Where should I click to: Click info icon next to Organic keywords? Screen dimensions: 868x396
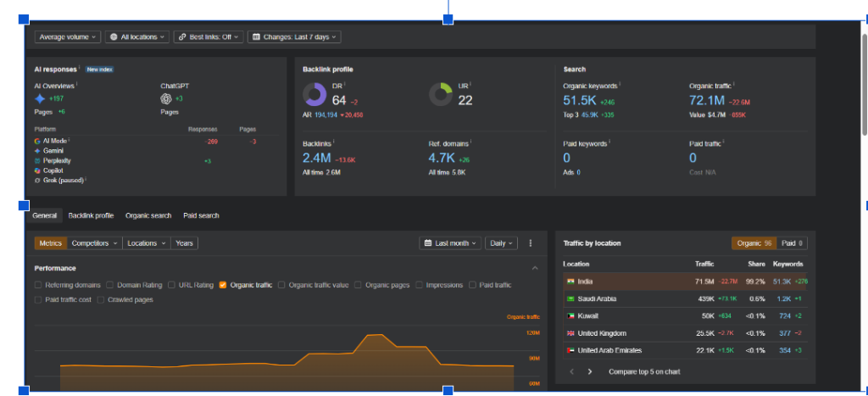(x=620, y=84)
